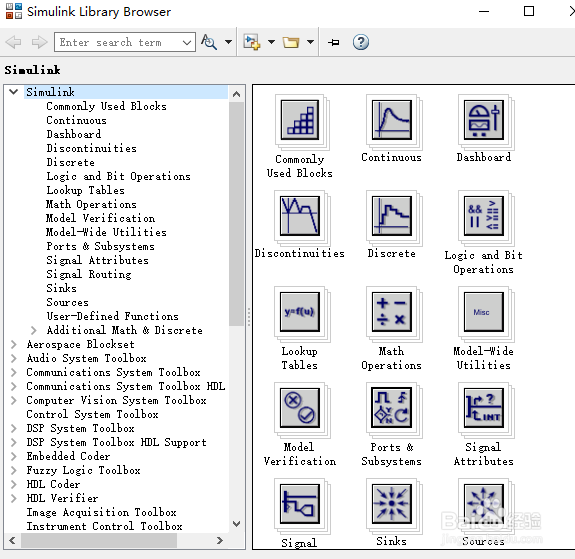Image resolution: width=575 pixels, height=559 pixels.
Task: Click the tree vertical scrollbar up arrow
Action: tap(237, 95)
